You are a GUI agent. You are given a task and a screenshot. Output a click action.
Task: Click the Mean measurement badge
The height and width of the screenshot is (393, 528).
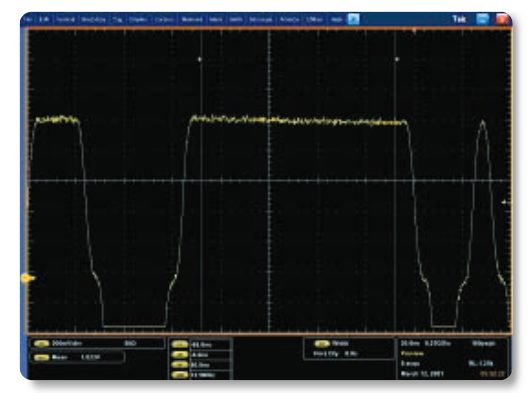coord(42,357)
